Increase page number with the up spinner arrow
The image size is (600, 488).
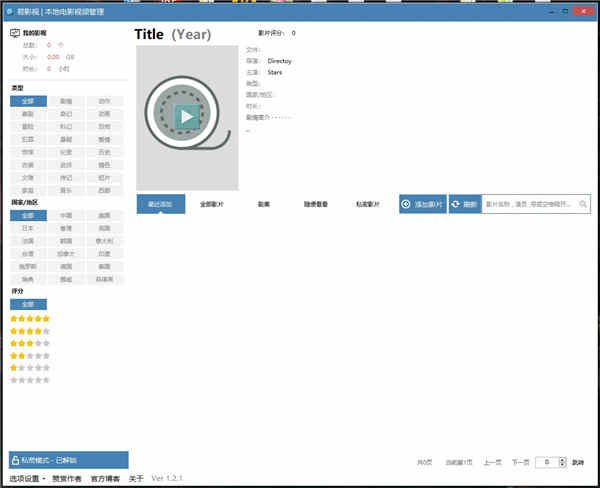pos(562,460)
